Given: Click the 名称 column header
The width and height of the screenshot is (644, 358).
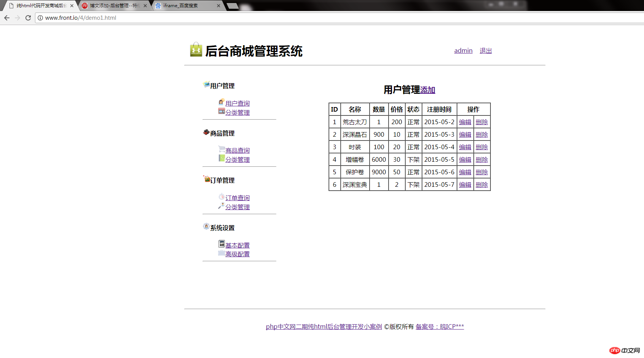Looking at the screenshot, I should coord(355,109).
